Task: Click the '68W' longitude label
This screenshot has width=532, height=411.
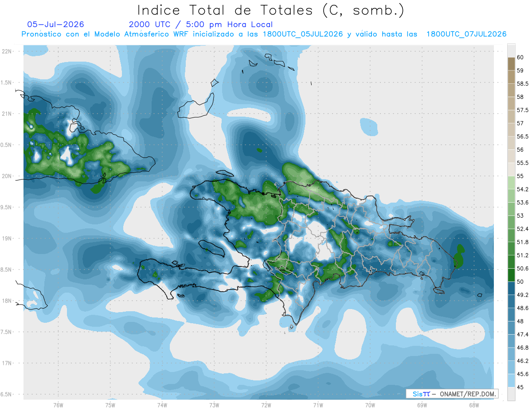Action: [474, 405]
